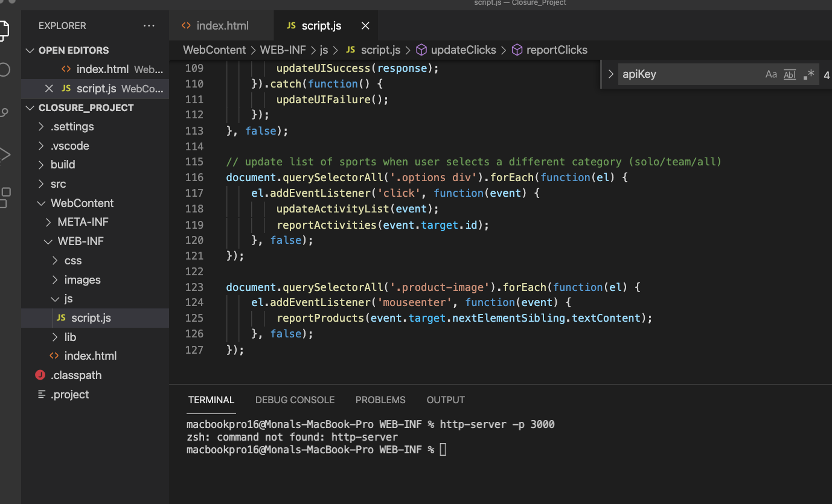Screen dimensions: 832x504
Task: Toggle Use Regular Expression in find widget
Action: [x=809, y=74]
